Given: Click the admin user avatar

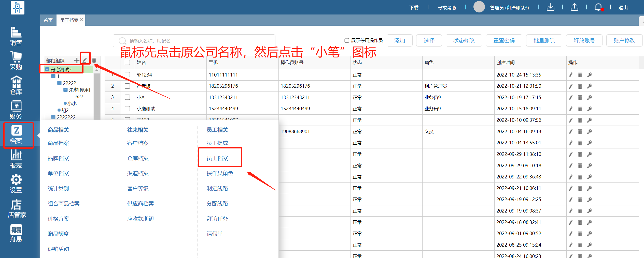Looking at the screenshot, I should pos(479,7).
